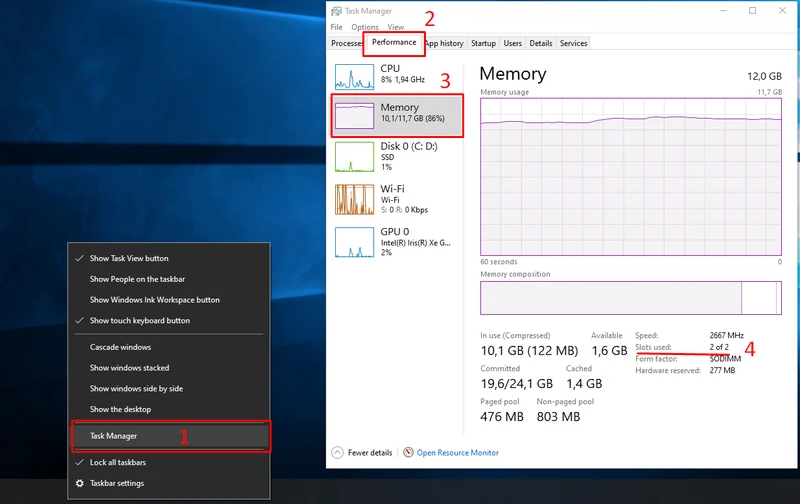
Task: Click the '803 MB' Non-paged pool value
Action: tap(558, 417)
